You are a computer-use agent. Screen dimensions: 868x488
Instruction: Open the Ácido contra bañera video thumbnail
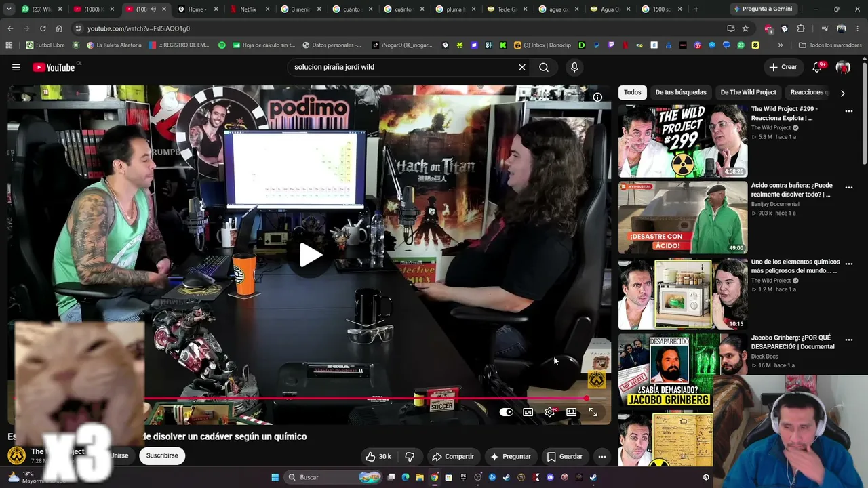coord(683,217)
